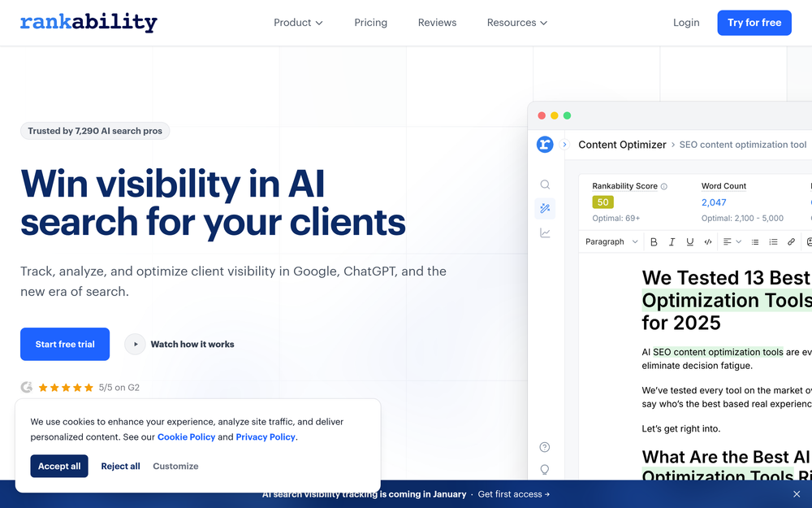Toggle the bulleted list formatting
Viewport: 812px width, 508px height.
(755, 241)
